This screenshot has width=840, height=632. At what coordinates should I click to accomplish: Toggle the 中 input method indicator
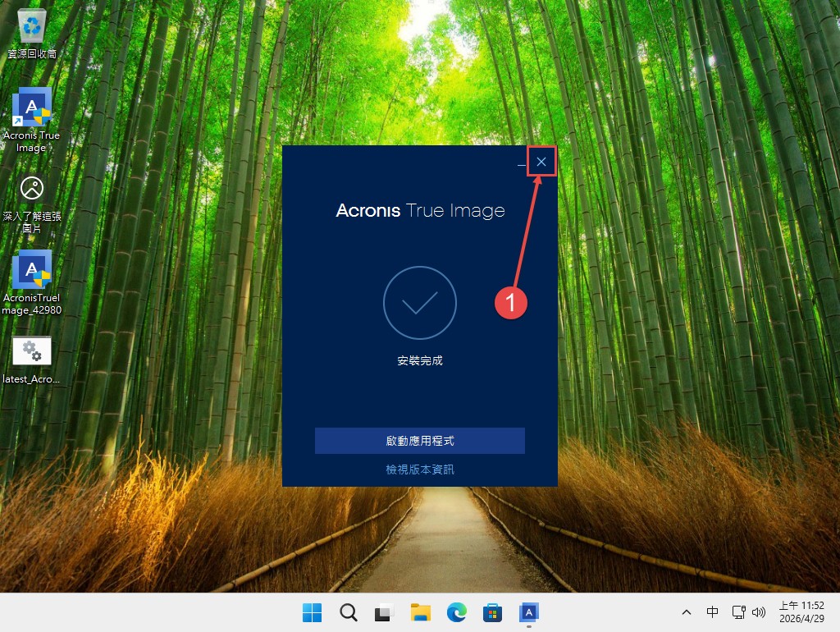pyautogui.click(x=713, y=612)
